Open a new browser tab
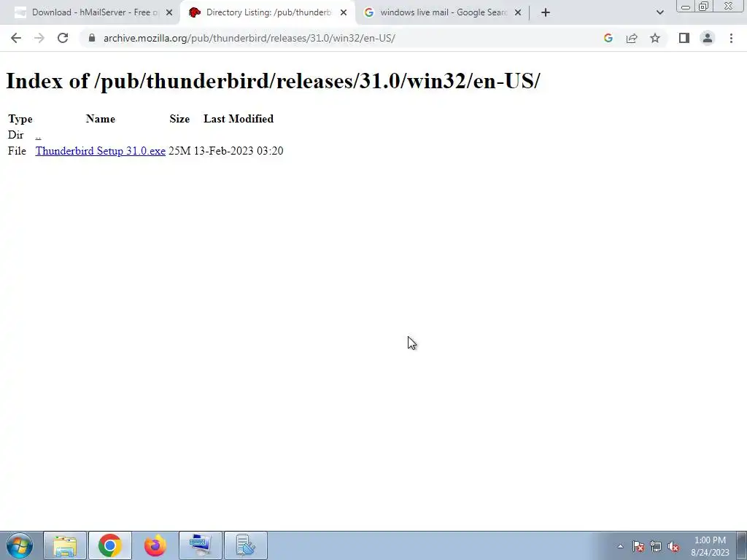The width and height of the screenshot is (747, 560). (x=546, y=12)
